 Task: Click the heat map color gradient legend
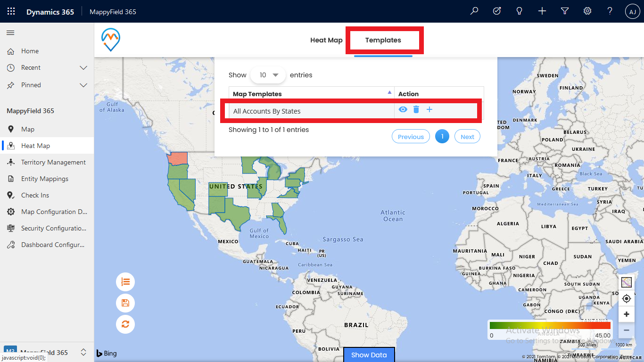[550, 325]
